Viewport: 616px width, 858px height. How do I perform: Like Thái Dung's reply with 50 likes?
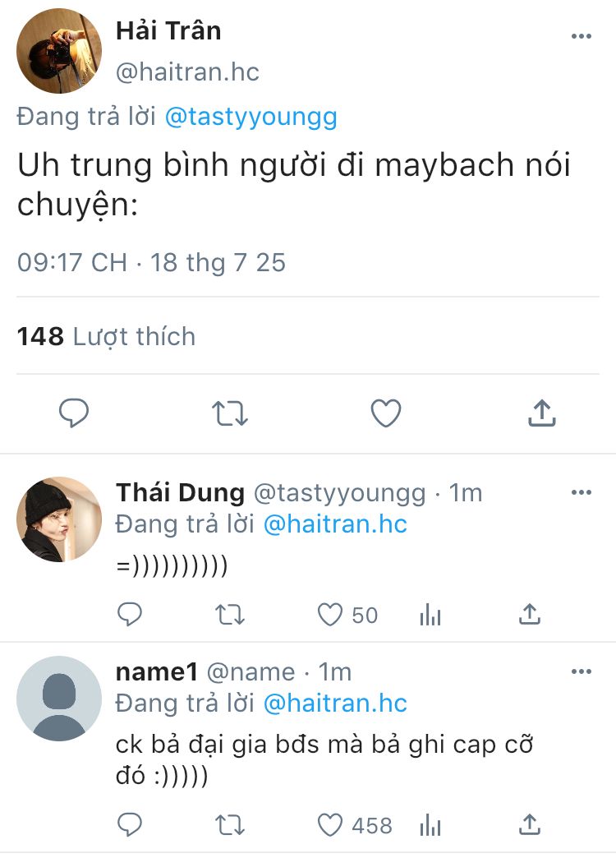click(330, 614)
